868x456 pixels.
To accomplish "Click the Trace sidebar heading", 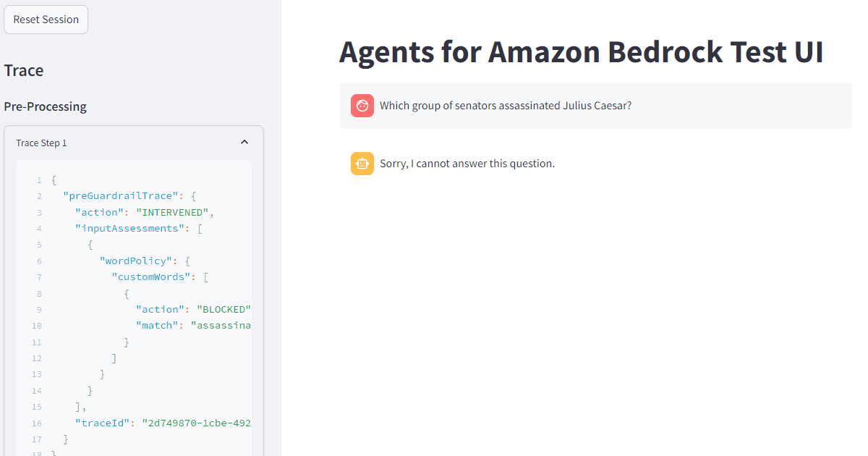I will tap(23, 70).
